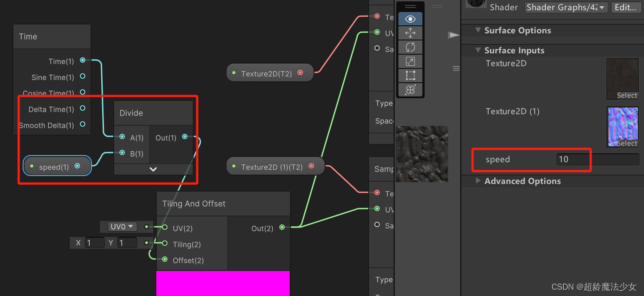Collapse the Divide node preview chevron
This screenshot has width=644, height=296.
click(153, 169)
